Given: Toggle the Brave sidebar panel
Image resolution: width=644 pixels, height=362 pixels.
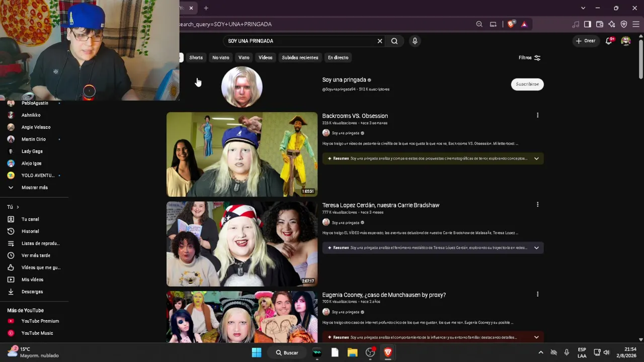Looking at the screenshot, I should 587,24.
